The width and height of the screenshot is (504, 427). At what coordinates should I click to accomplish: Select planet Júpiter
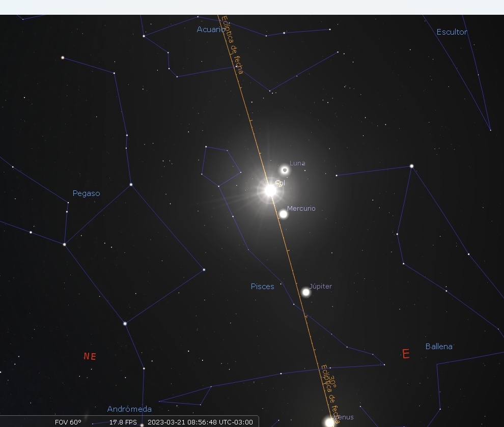tap(306, 292)
